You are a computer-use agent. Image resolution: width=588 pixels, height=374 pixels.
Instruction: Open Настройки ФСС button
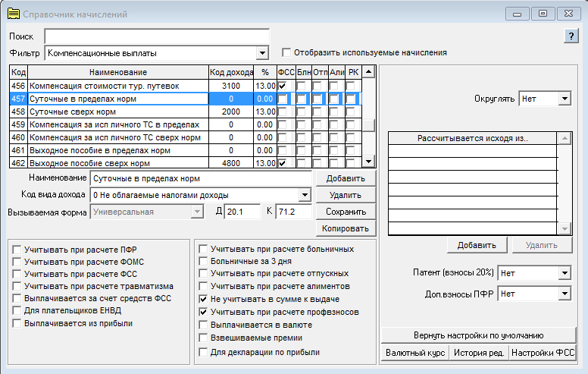click(x=543, y=353)
